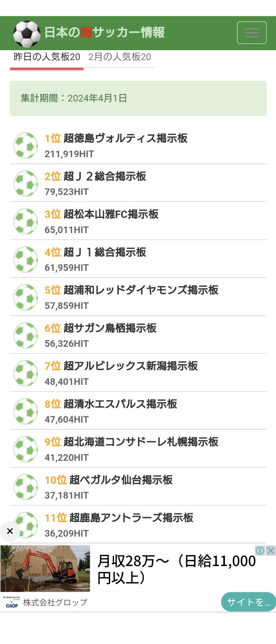Click soccer ball icon beside 4位 超Ｊ１総合
This screenshot has width=276, height=644.
(x=26, y=259)
